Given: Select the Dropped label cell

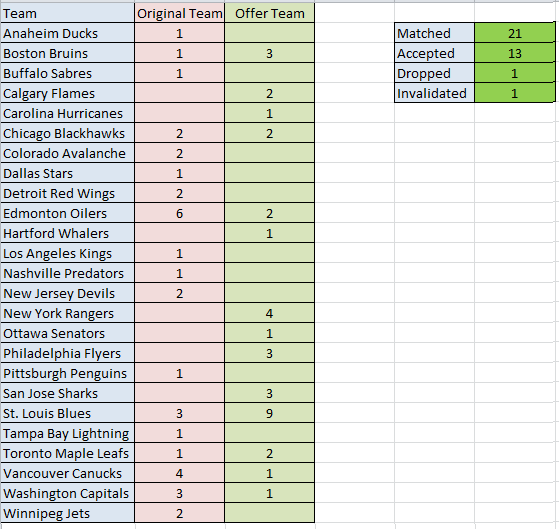Looking at the screenshot, I should point(435,73).
